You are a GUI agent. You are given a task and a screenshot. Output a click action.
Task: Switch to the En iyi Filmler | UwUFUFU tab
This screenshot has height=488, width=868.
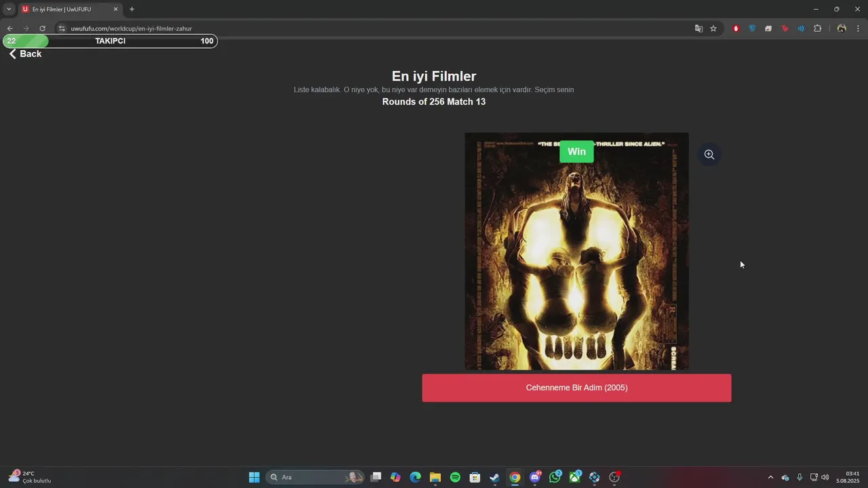tap(68, 9)
